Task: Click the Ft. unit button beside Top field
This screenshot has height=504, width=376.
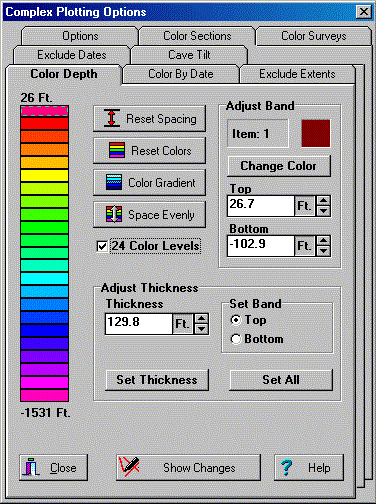Action: click(305, 206)
